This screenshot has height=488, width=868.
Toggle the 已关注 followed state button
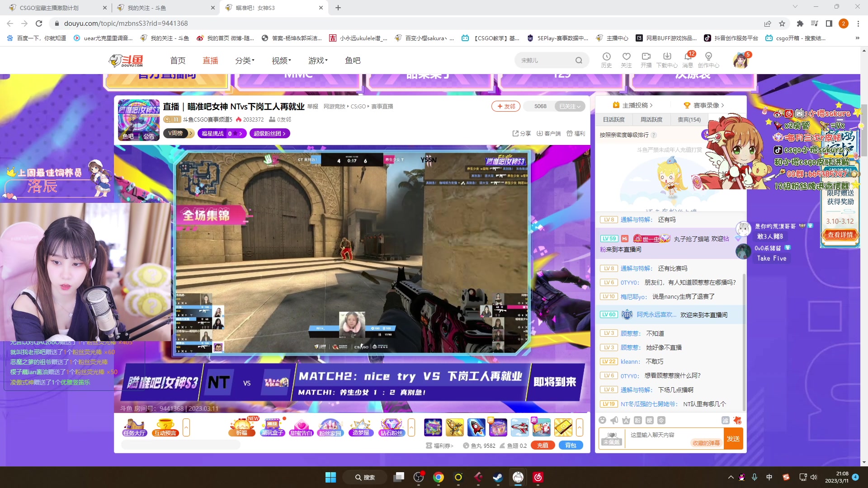(x=570, y=106)
